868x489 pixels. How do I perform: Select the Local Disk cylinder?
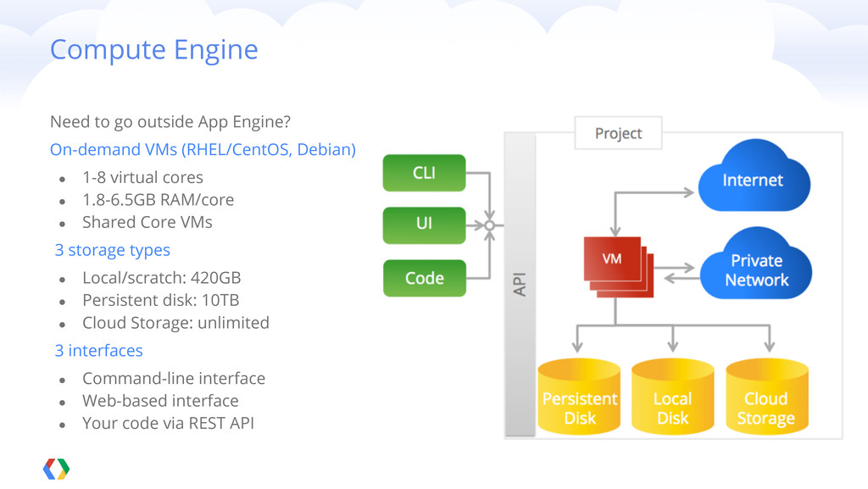click(x=672, y=396)
